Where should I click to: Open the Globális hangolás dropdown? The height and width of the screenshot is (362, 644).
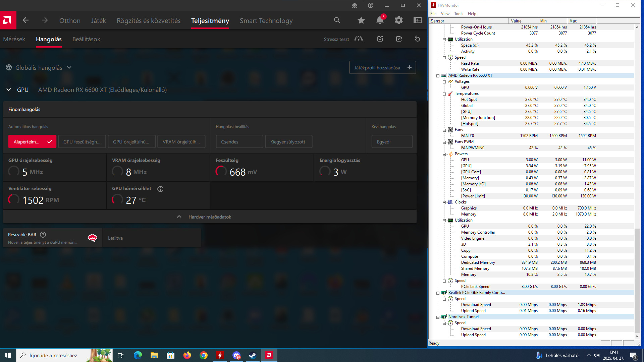(x=39, y=68)
